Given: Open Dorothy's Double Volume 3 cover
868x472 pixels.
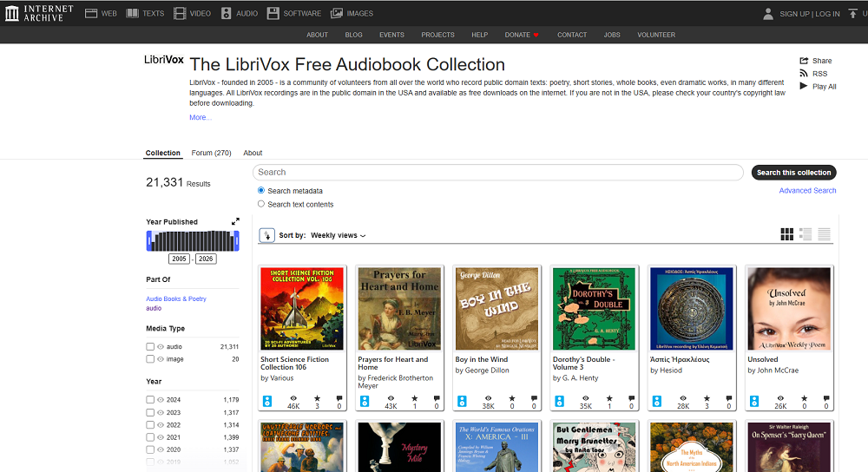Looking at the screenshot, I should pyautogui.click(x=595, y=309).
